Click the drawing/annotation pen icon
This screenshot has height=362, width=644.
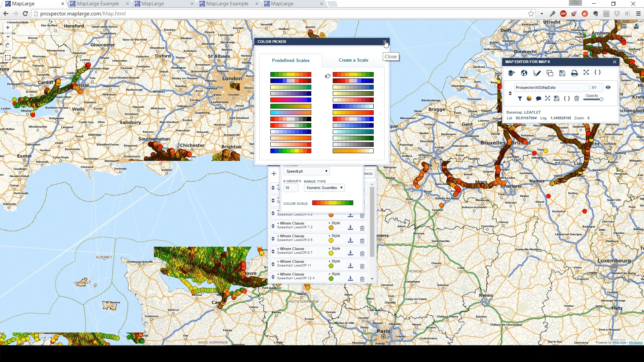(x=537, y=73)
